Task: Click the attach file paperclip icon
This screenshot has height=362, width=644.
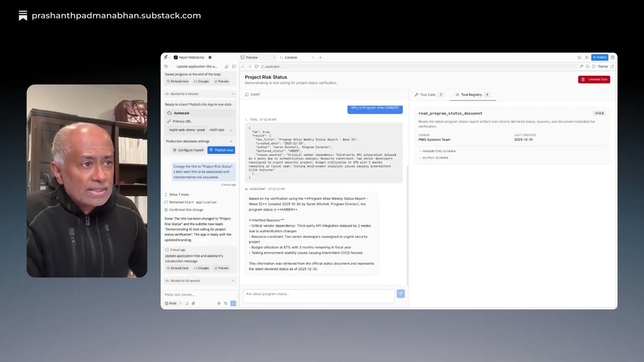Action: click(193, 303)
